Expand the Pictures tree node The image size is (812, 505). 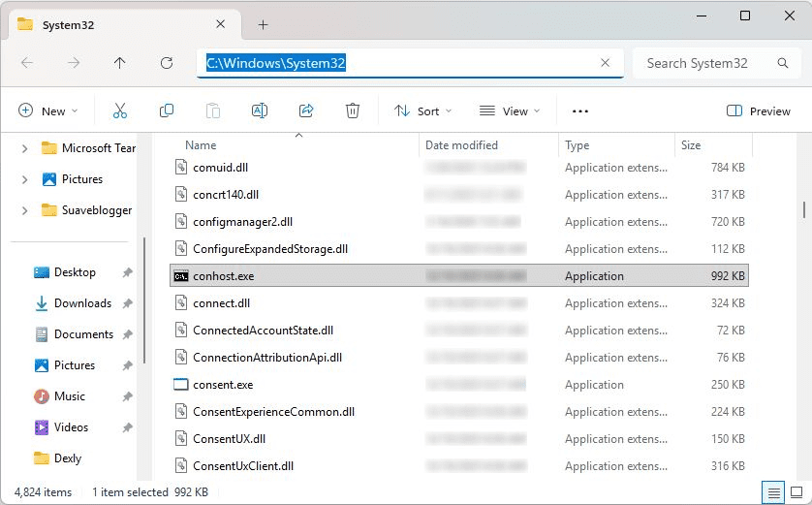tap(24, 179)
